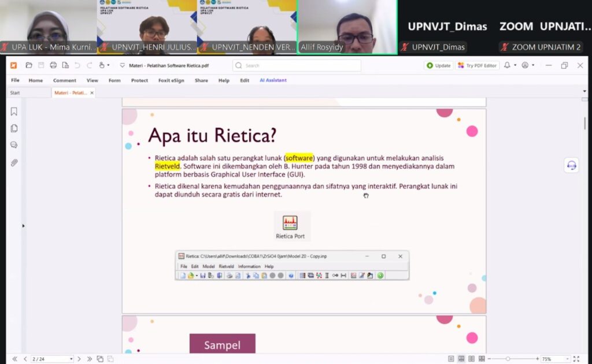The image size is (592, 364).
Task: Click the Open file folder icon
Action: [28, 65]
